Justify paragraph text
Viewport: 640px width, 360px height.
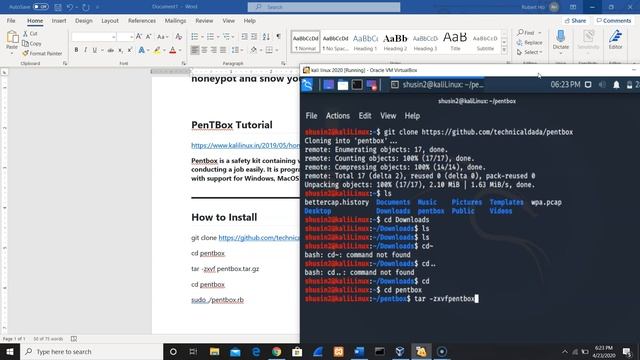(x=223, y=50)
